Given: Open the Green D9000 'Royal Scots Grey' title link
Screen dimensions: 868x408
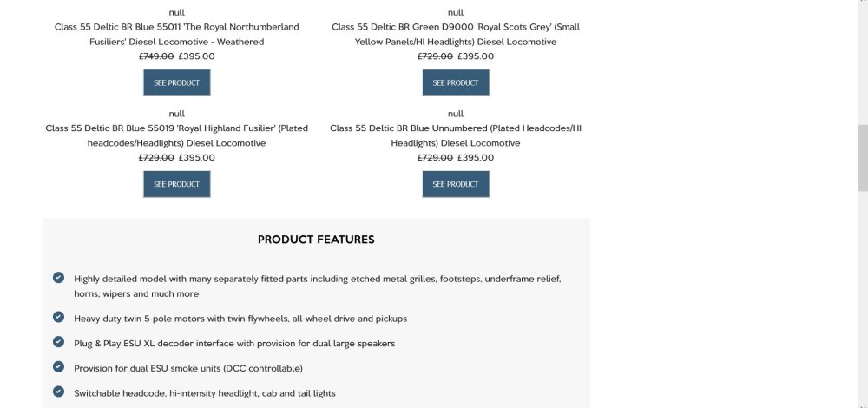Looking at the screenshot, I should [456, 34].
